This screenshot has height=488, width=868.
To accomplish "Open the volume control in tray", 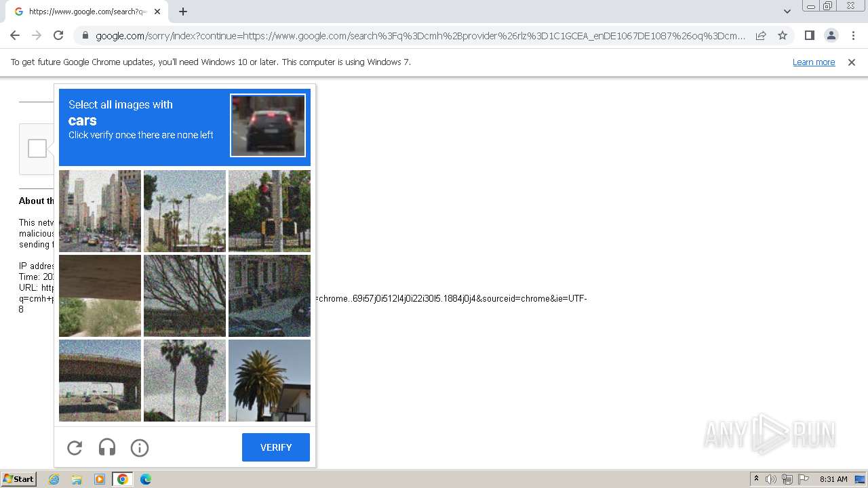I will coord(771,479).
